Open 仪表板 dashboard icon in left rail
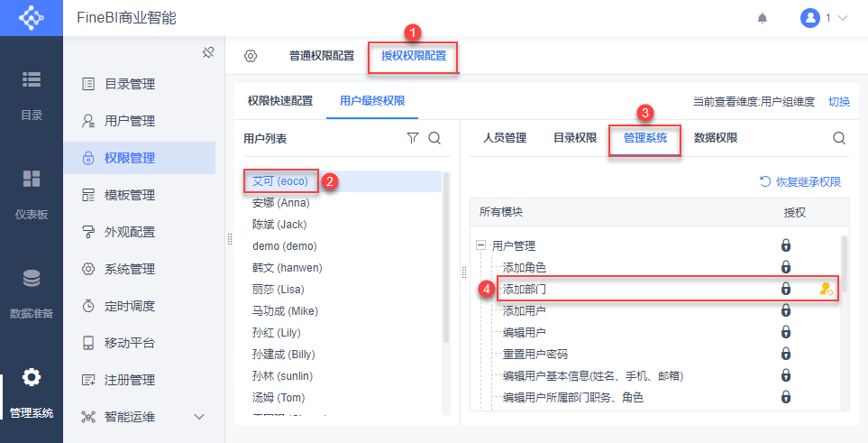This screenshot has width=868, height=443. (32, 179)
